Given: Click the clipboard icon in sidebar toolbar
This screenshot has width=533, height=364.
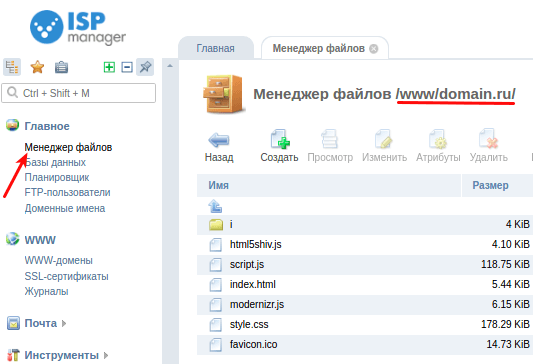Looking at the screenshot, I should tap(62, 67).
